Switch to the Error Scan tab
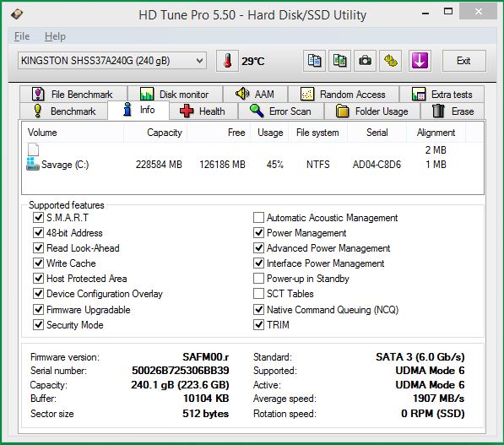The height and width of the screenshot is (445, 504). coord(281,111)
